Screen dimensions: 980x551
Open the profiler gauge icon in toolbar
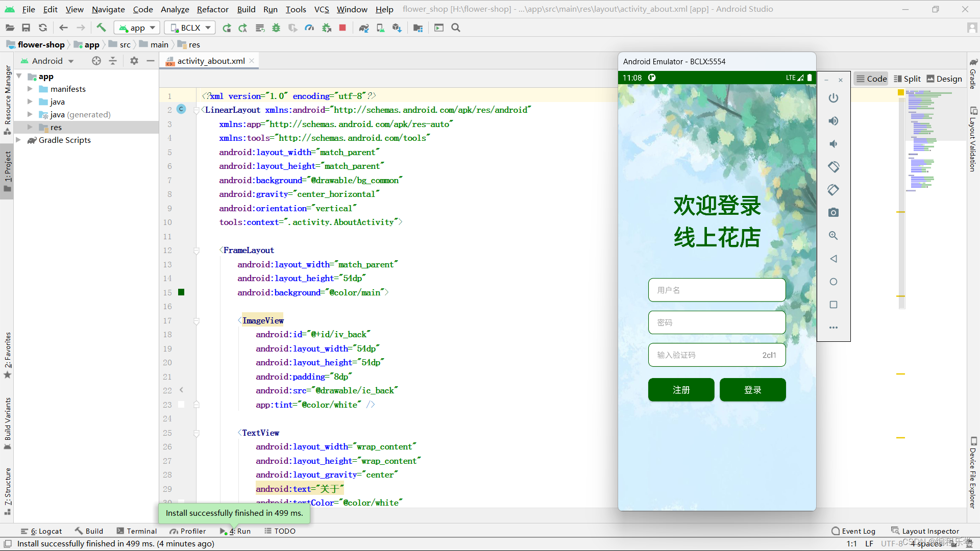coord(309,28)
